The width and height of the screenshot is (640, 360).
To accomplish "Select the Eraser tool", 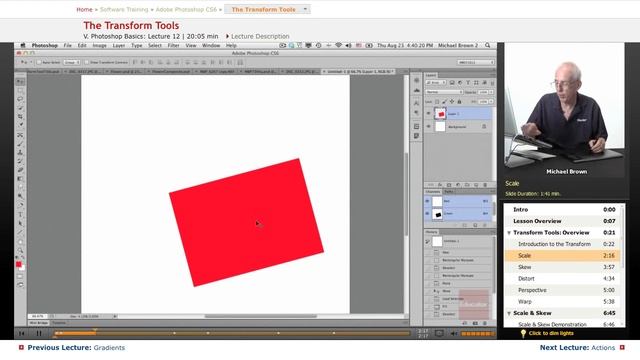I will [x=20, y=170].
